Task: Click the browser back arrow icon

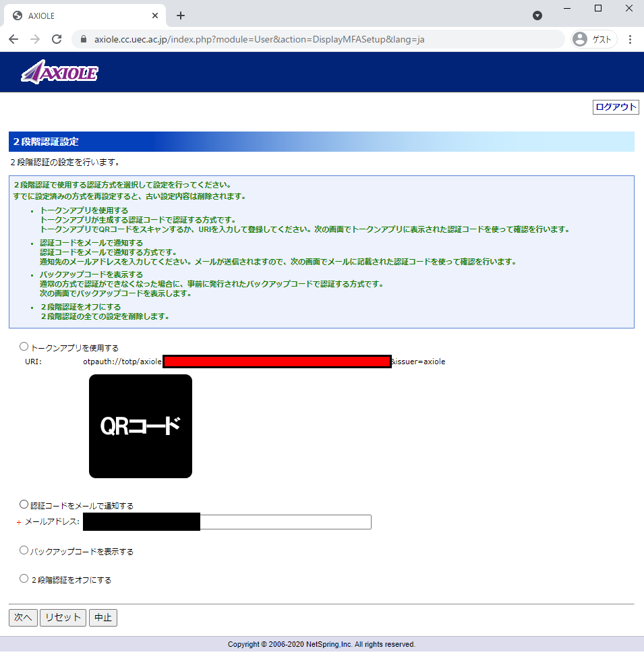Action: click(13, 39)
